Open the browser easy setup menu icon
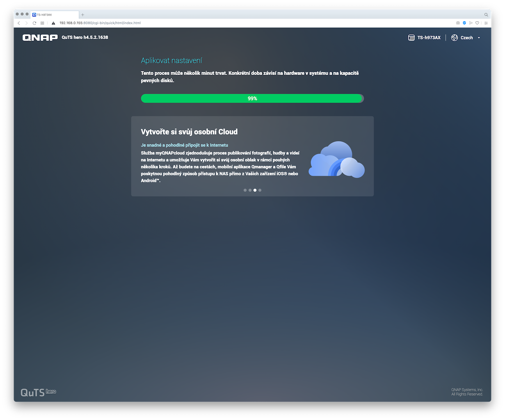 [x=486, y=23]
